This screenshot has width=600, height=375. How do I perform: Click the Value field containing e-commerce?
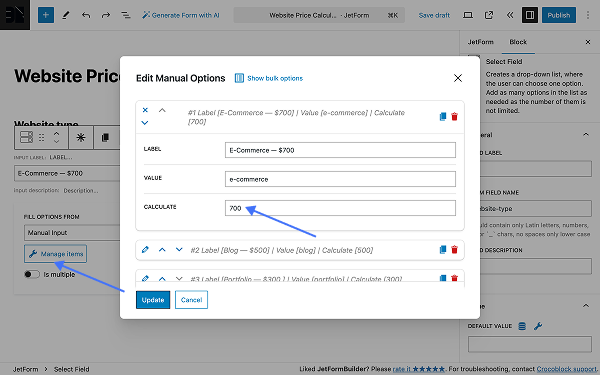click(x=340, y=179)
